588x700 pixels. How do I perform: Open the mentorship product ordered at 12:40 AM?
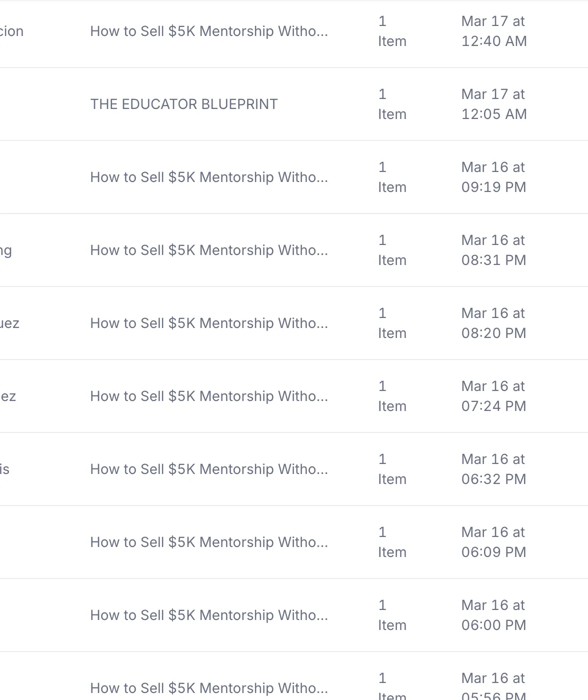click(208, 31)
